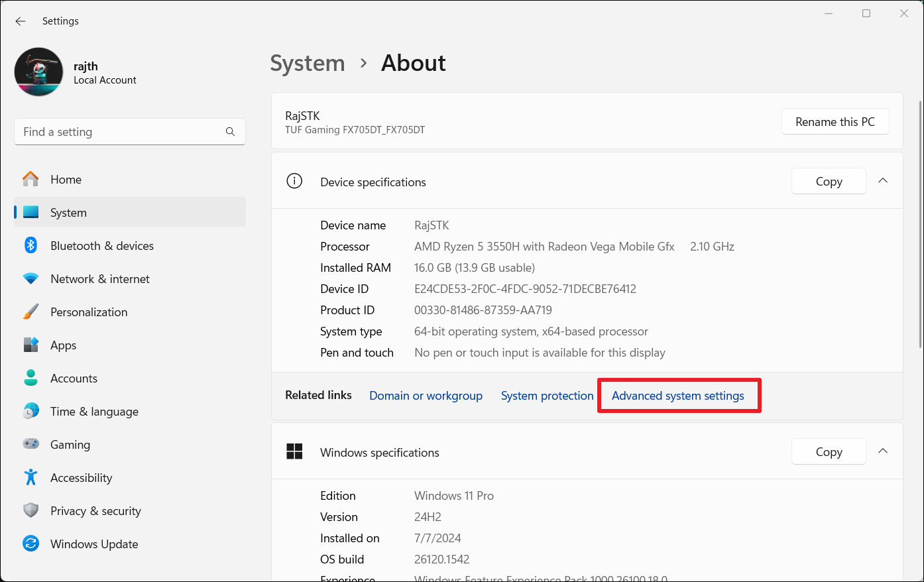Click the System breadcrumb in header
The width and height of the screenshot is (924, 582).
(308, 63)
